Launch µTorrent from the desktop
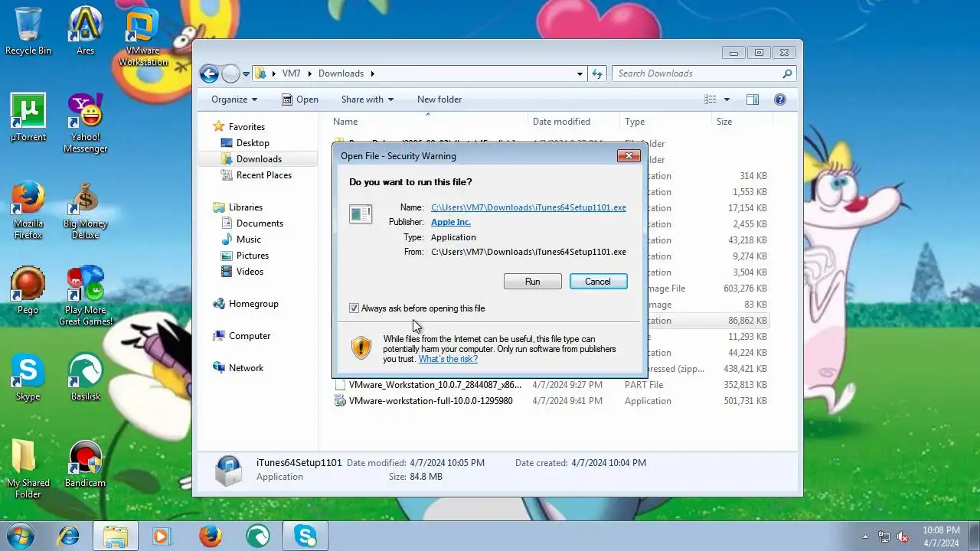The image size is (980, 551). 28,117
